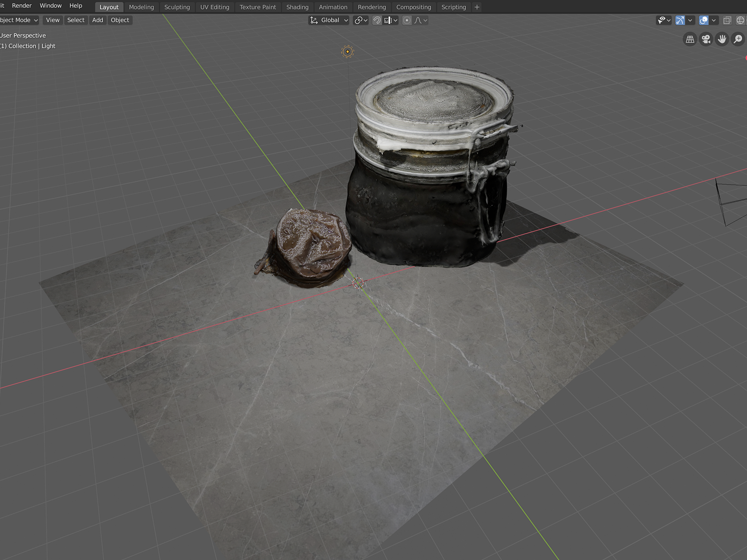The image size is (747, 560).
Task: Toggle orthographic/perspective grid view button
Action: [690, 39]
